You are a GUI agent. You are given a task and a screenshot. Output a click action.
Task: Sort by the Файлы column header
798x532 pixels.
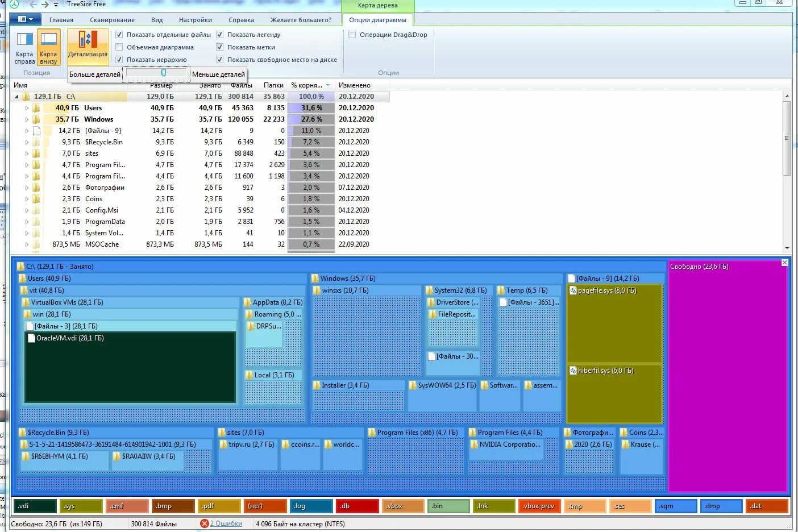[242, 85]
